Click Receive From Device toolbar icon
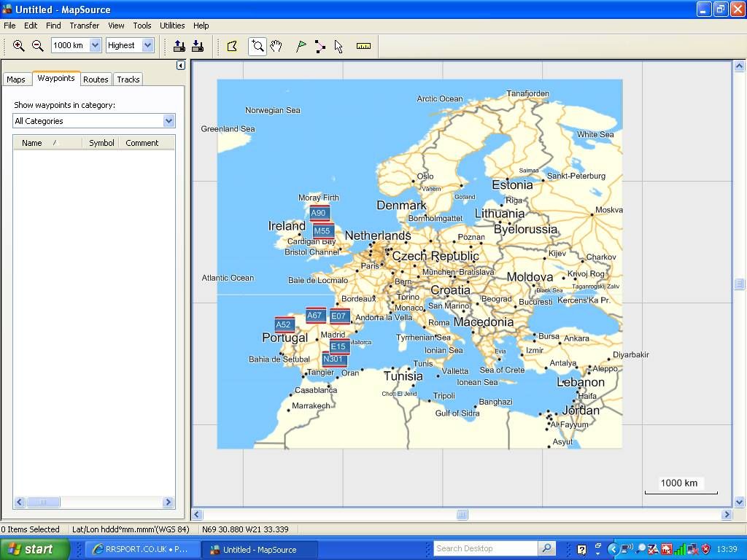Screen dimensions: 747x560 pyautogui.click(x=198, y=46)
